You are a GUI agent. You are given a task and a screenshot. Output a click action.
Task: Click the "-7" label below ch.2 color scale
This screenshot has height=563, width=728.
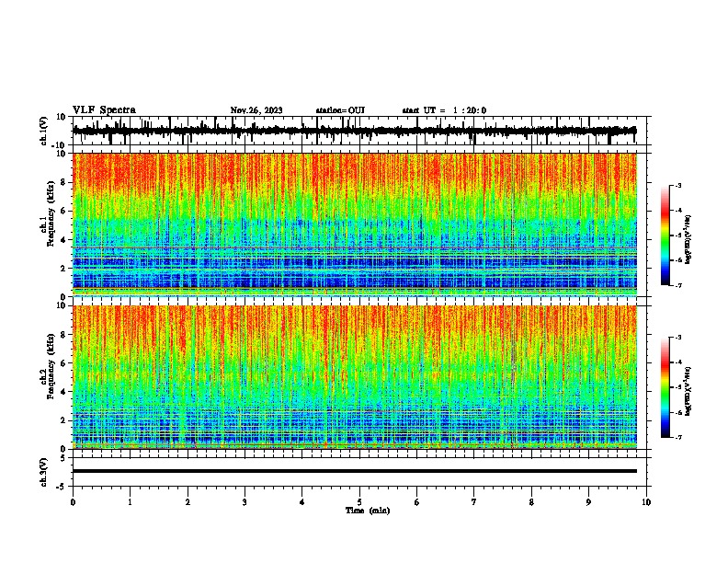[x=677, y=437]
